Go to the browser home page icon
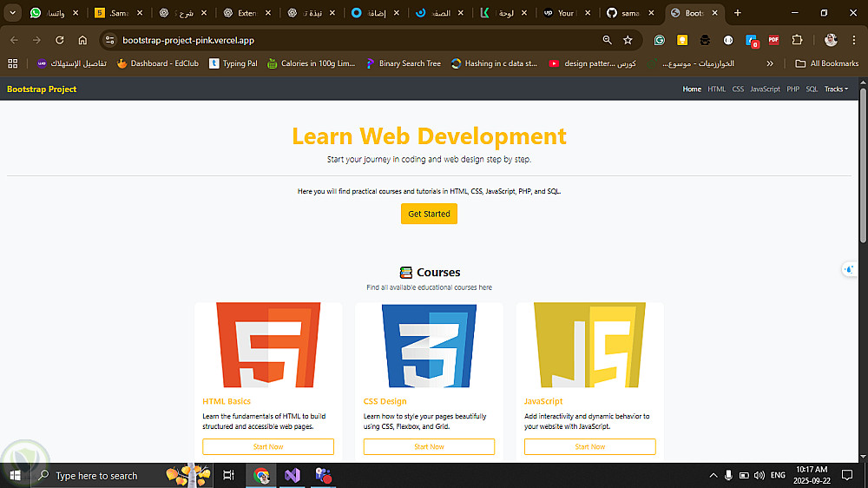This screenshot has height=488, width=868. [82, 40]
